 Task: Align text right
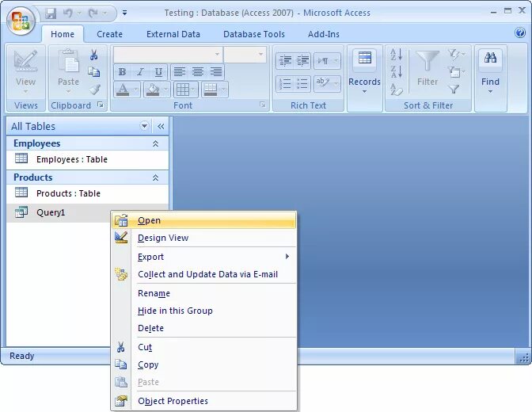(x=216, y=71)
